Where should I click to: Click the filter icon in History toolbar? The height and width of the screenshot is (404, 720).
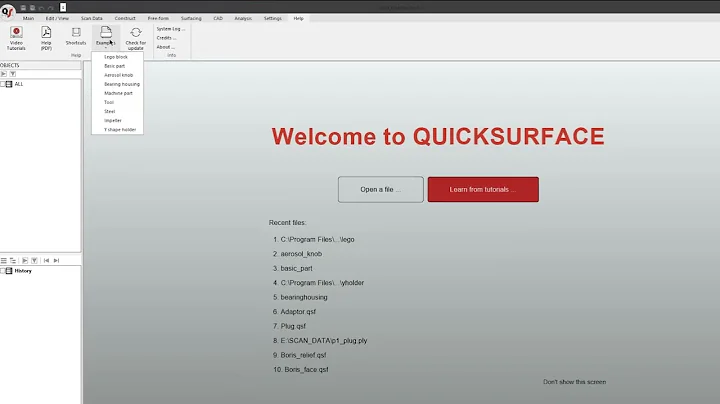tap(34, 260)
